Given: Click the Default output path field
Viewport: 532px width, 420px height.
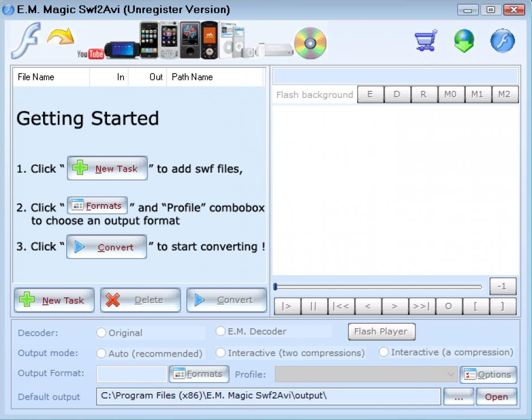Looking at the screenshot, I should coord(268,397).
